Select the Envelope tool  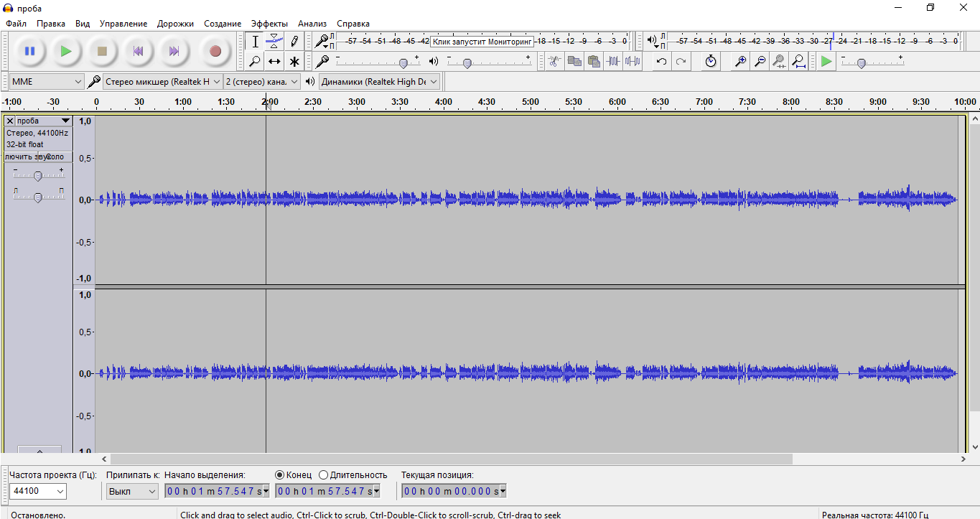pos(274,42)
